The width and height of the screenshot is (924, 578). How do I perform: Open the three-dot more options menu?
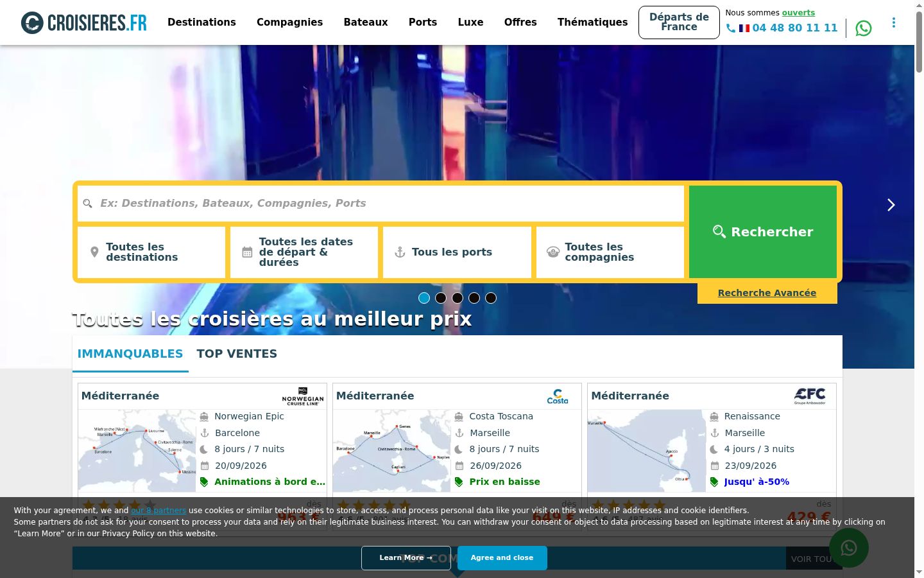pyautogui.click(x=894, y=22)
